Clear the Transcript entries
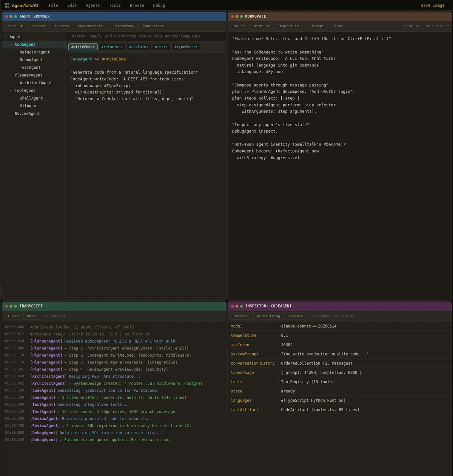The image size is (453, 476). click(13, 316)
